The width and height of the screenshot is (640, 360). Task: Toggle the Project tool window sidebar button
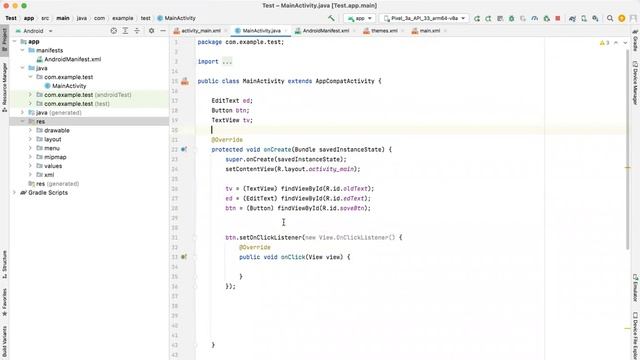(4, 39)
